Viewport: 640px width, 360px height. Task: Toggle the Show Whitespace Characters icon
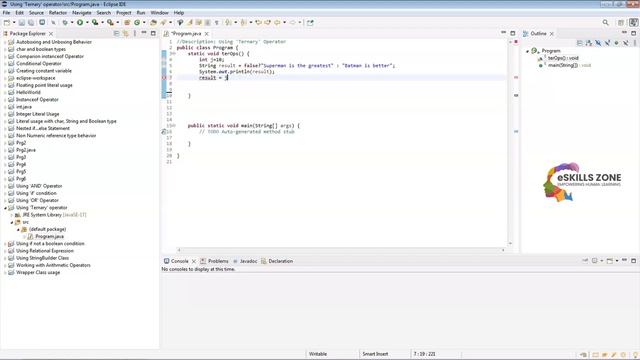point(217,23)
